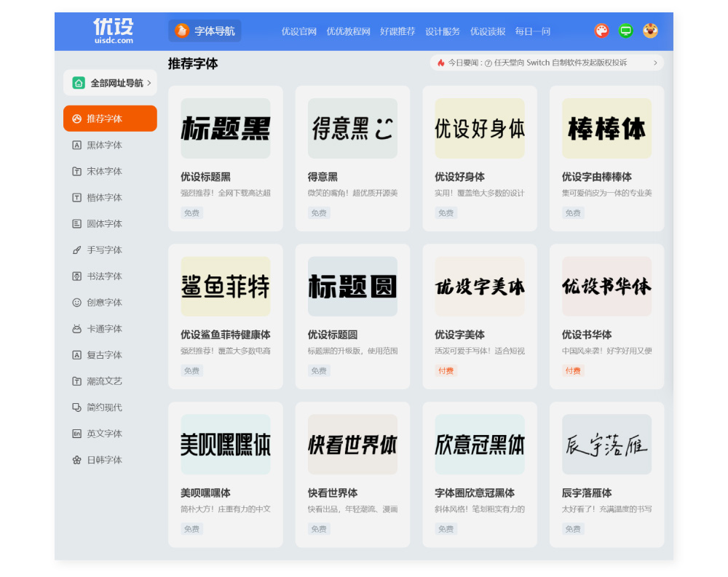Select 卡通字体 category label
The width and height of the screenshot is (728, 577).
[x=104, y=329]
